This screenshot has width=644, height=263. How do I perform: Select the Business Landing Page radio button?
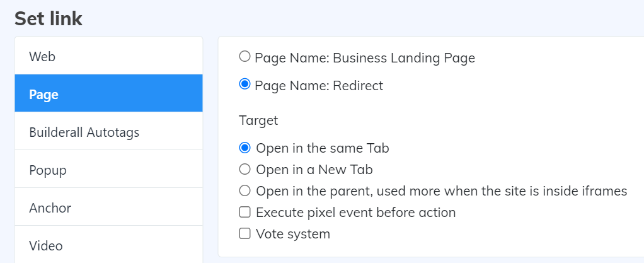point(245,57)
